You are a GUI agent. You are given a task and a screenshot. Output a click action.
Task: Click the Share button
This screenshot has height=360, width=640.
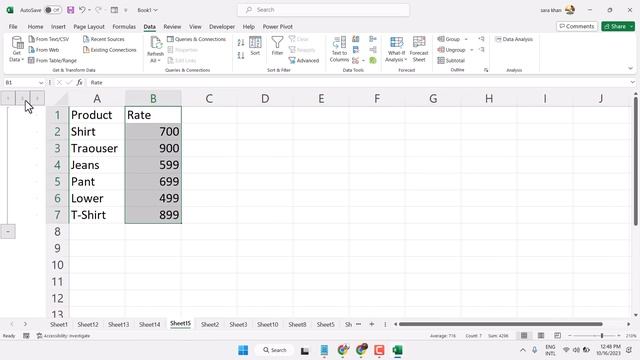618,26
